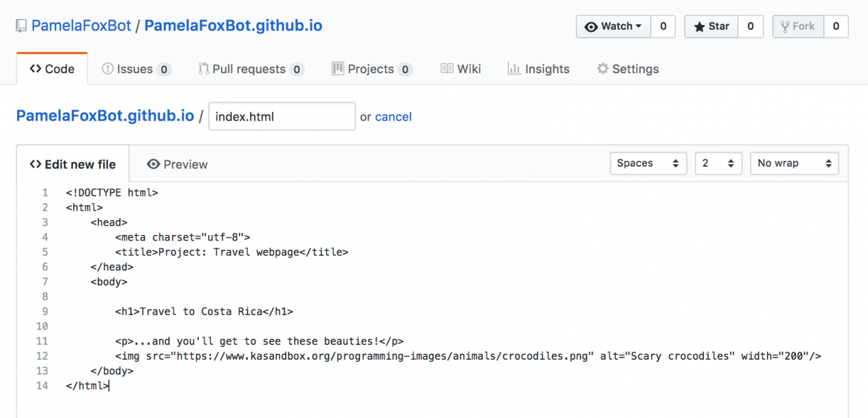Open the PamelaFoxBot owner link in header
Image resolution: width=868 pixels, height=418 pixels.
[81, 26]
